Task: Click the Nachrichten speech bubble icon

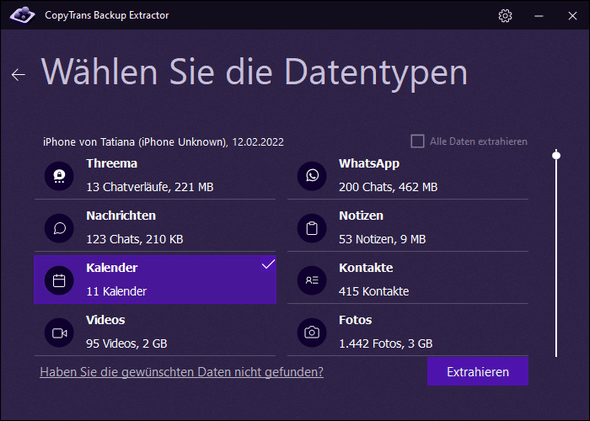Action: (x=59, y=228)
